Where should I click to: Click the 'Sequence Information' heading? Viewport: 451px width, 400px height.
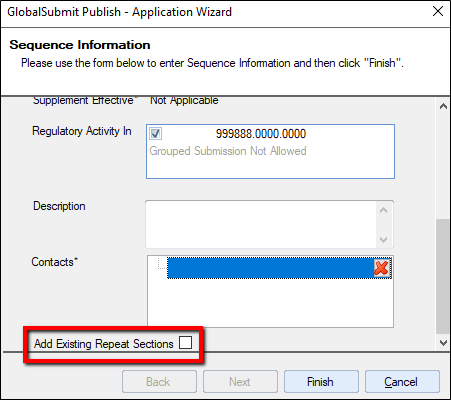[x=80, y=45]
